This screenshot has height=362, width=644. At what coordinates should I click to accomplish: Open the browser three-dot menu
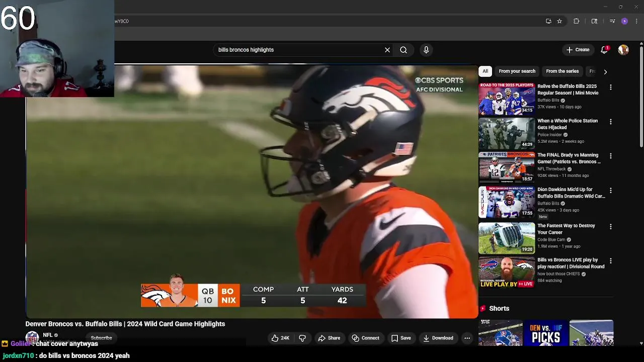point(636,21)
